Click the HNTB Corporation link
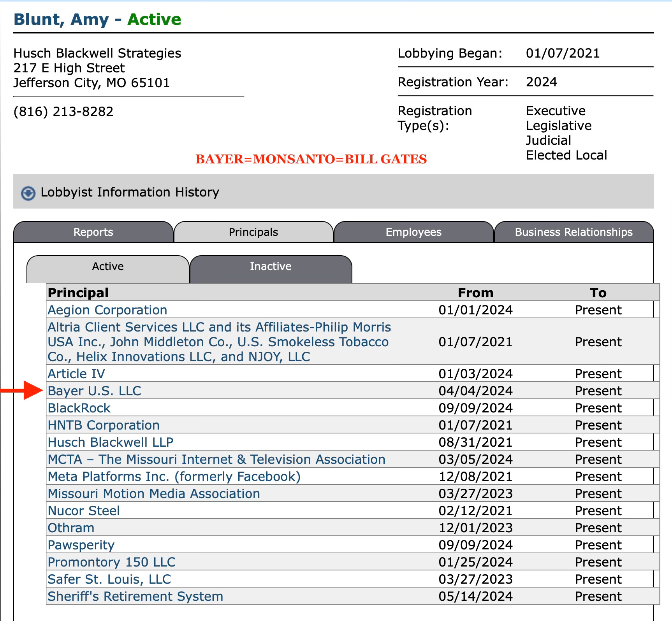This screenshot has width=672, height=621. [x=104, y=425]
